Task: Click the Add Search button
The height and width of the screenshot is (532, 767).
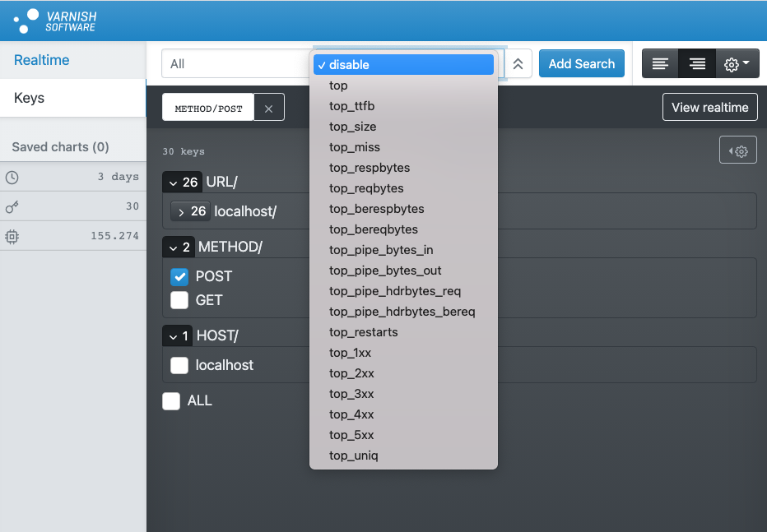Action: tap(582, 63)
